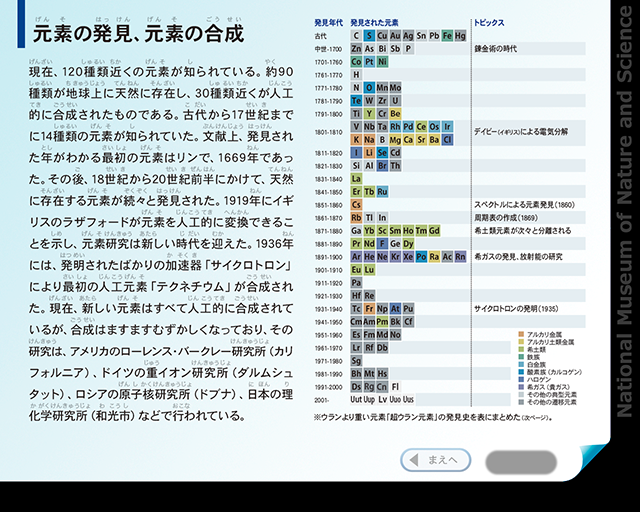Click the Cu element cell
This screenshot has height=512, width=640.
pos(382,36)
